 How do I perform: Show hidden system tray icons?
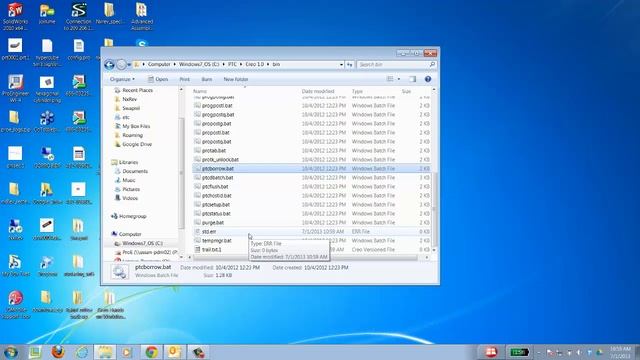tap(539, 352)
